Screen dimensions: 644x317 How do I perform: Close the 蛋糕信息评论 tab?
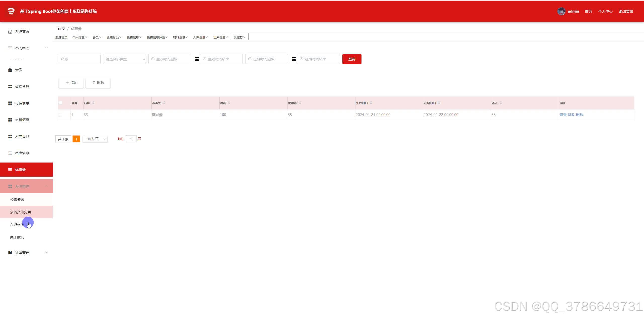(167, 37)
